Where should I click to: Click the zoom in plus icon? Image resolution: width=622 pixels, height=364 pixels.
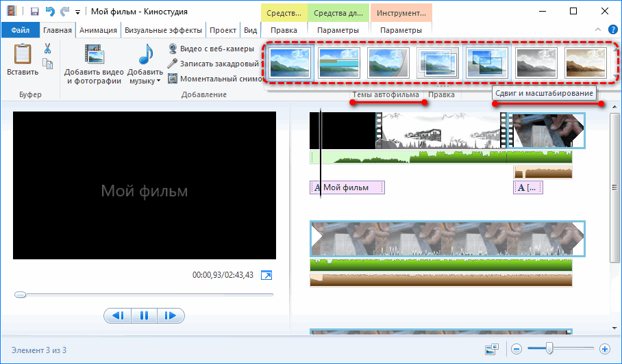click(x=605, y=349)
